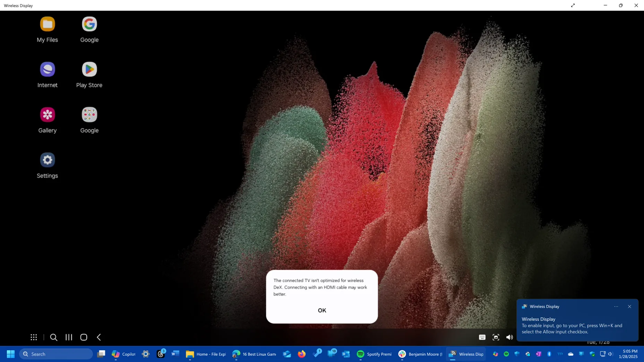Dismiss the Wireless Display notification
Image resolution: width=644 pixels, height=362 pixels.
629,307
